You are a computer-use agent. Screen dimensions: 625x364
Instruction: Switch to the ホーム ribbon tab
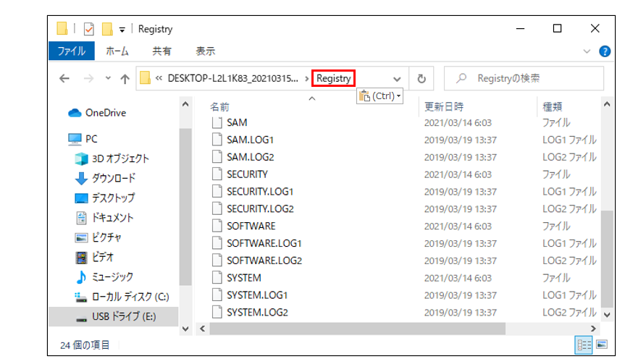coord(117,51)
